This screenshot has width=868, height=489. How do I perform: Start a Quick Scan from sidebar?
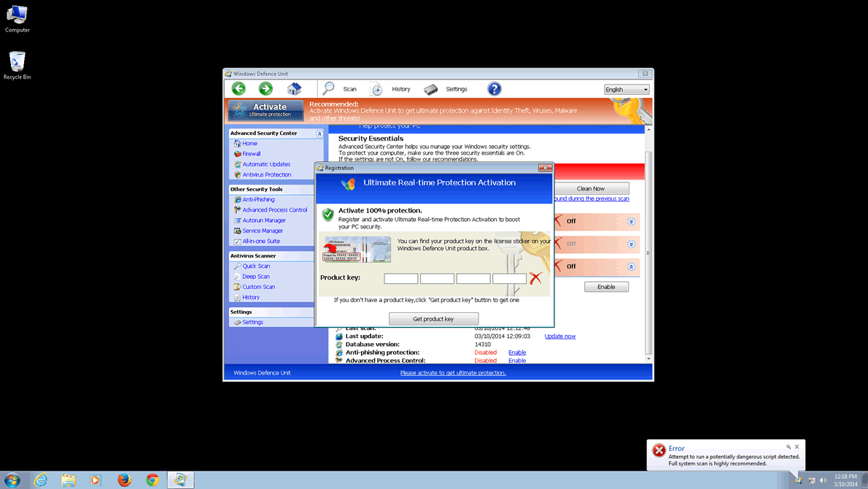[x=256, y=266]
